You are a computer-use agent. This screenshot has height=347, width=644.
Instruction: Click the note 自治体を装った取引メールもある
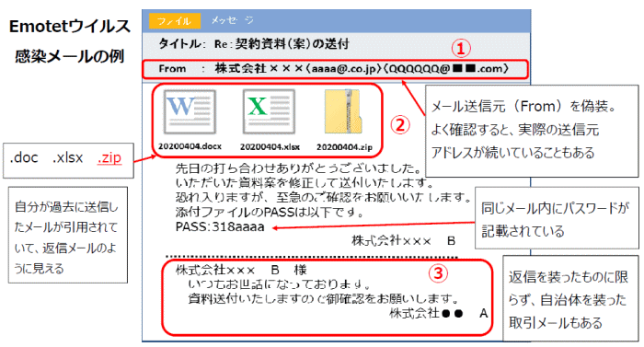point(568,311)
